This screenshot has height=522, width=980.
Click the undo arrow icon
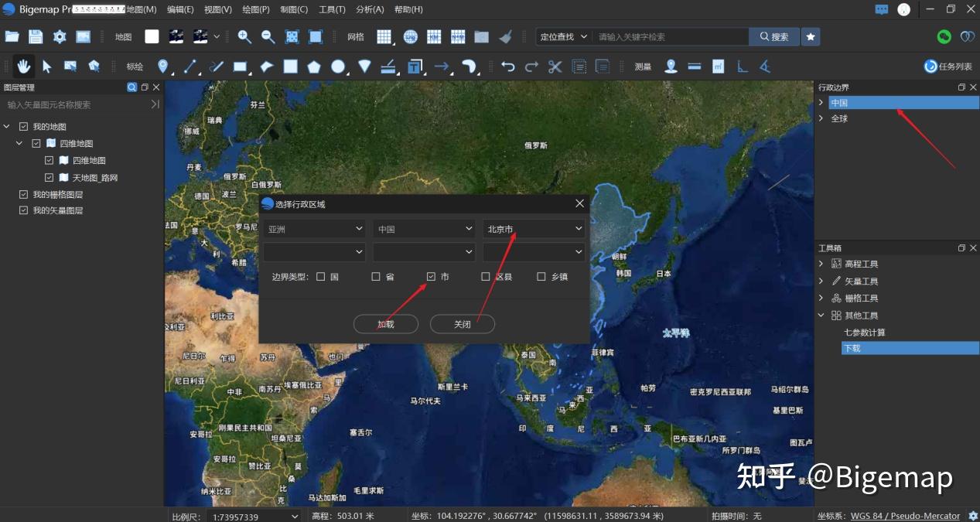click(508, 67)
